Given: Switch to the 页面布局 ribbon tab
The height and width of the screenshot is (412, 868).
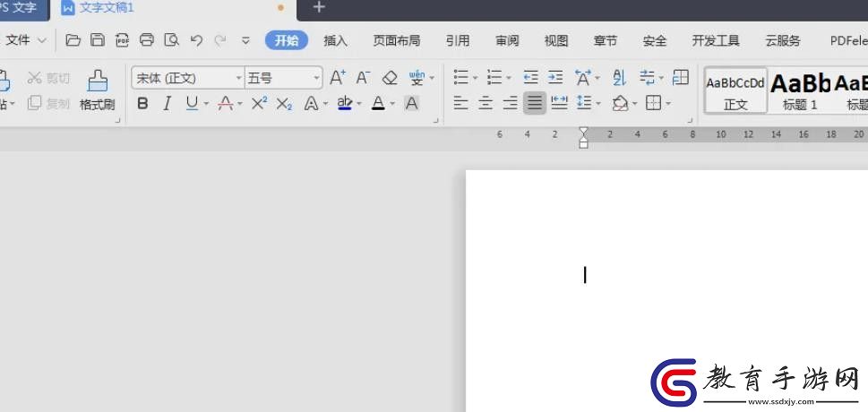Looking at the screenshot, I should coord(397,40).
